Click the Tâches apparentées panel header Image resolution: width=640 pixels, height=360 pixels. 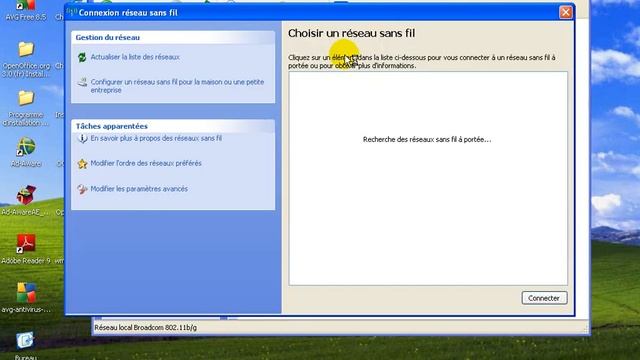173,126
